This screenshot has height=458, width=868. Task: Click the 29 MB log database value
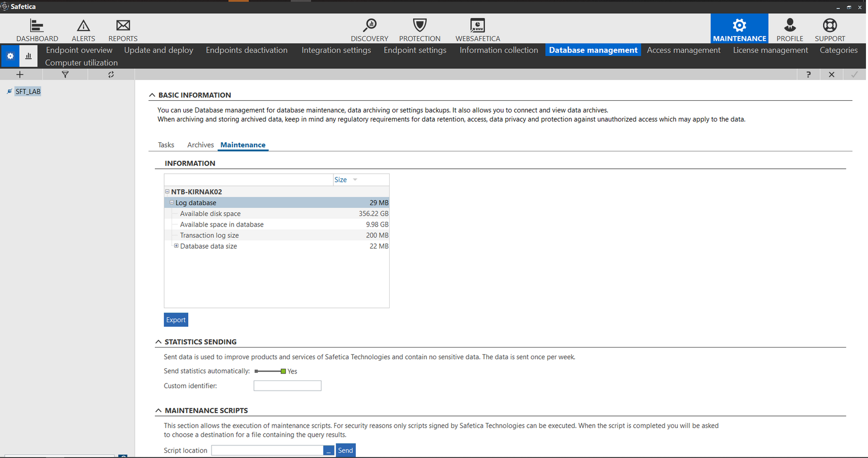pyautogui.click(x=379, y=203)
